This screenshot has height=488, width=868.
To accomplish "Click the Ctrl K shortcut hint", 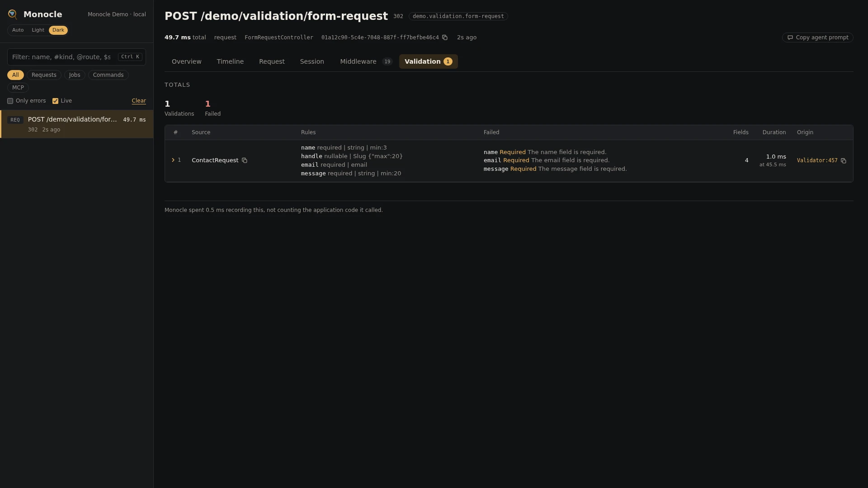I will (x=130, y=57).
